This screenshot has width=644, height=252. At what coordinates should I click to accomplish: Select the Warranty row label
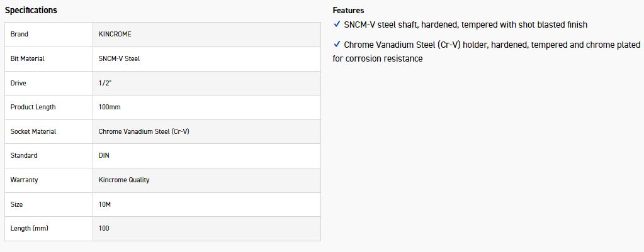coord(25,180)
